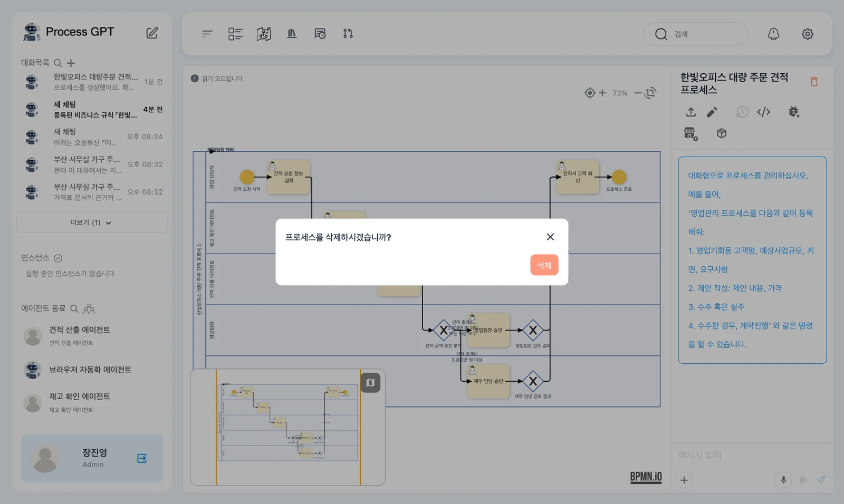
Task: Confirm deletion with the red 삭제 button
Action: (x=544, y=265)
